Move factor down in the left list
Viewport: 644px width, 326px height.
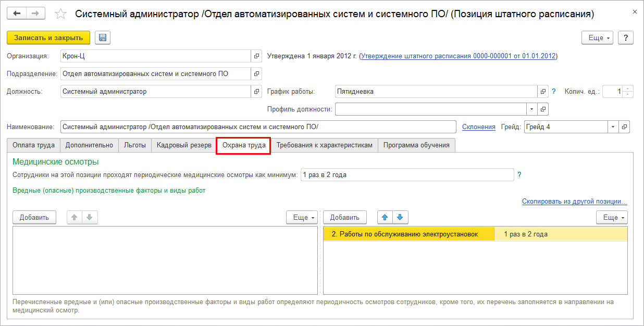(x=90, y=218)
